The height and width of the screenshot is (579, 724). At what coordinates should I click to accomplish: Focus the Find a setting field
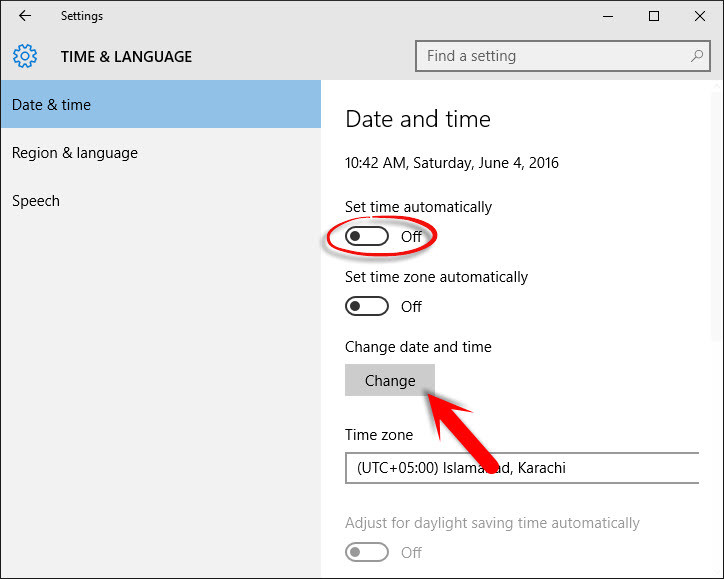tap(562, 56)
